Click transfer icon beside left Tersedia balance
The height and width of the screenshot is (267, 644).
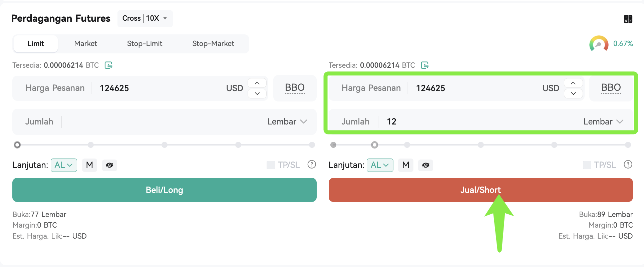108,65
